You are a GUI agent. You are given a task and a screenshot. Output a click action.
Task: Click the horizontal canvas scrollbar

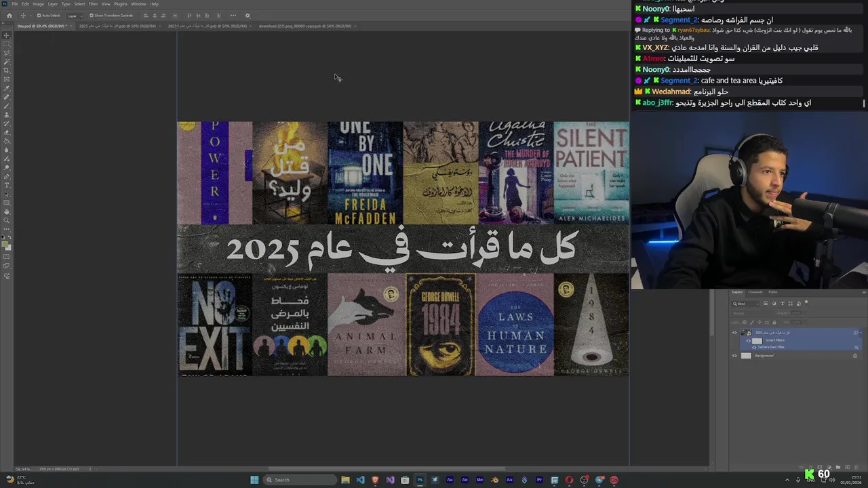point(387,468)
